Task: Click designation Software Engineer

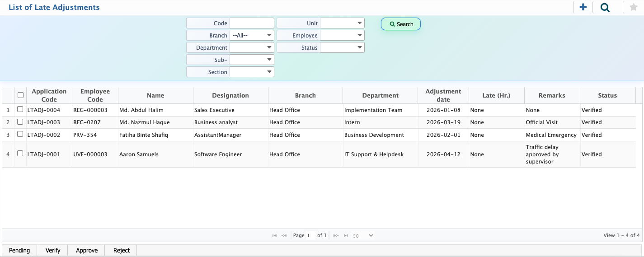Action: point(218,154)
